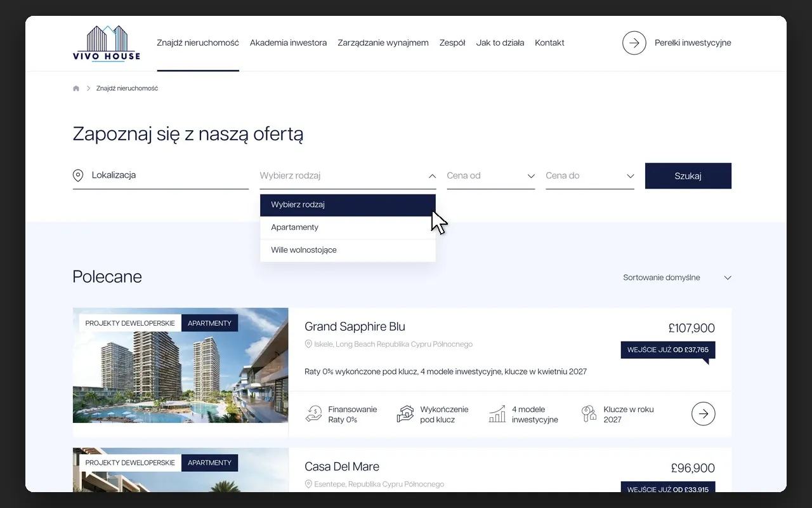Open the Casa Del Mare property photo
Screen dimensions: 812x508
coord(181,470)
